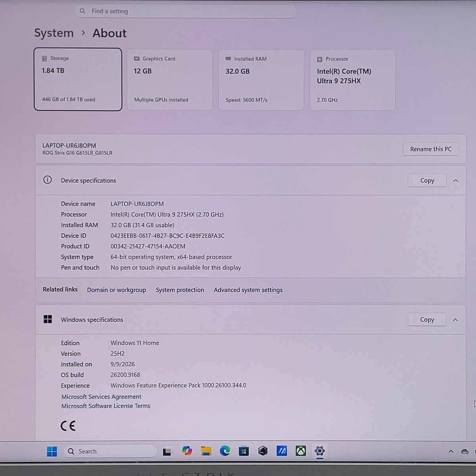Click the OneDrive cloud tray icon

coord(465,451)
